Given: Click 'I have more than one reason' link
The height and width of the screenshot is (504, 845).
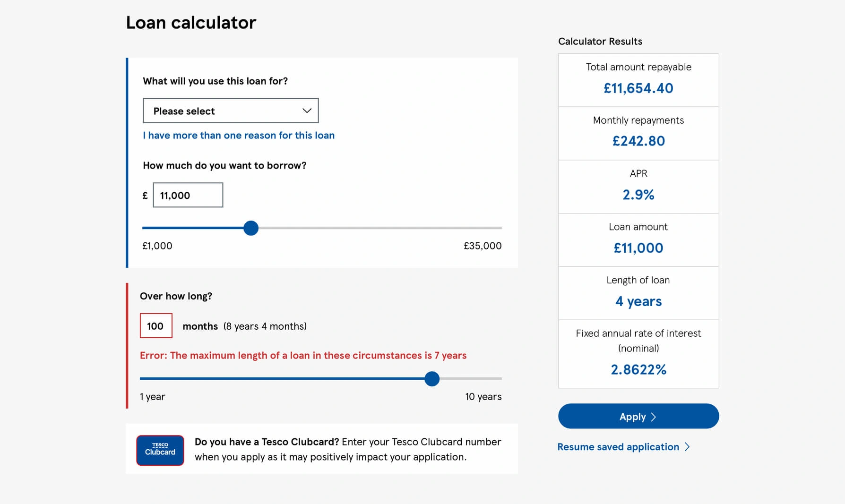Looking at the screenshot, I should click(x=239, y=135).
